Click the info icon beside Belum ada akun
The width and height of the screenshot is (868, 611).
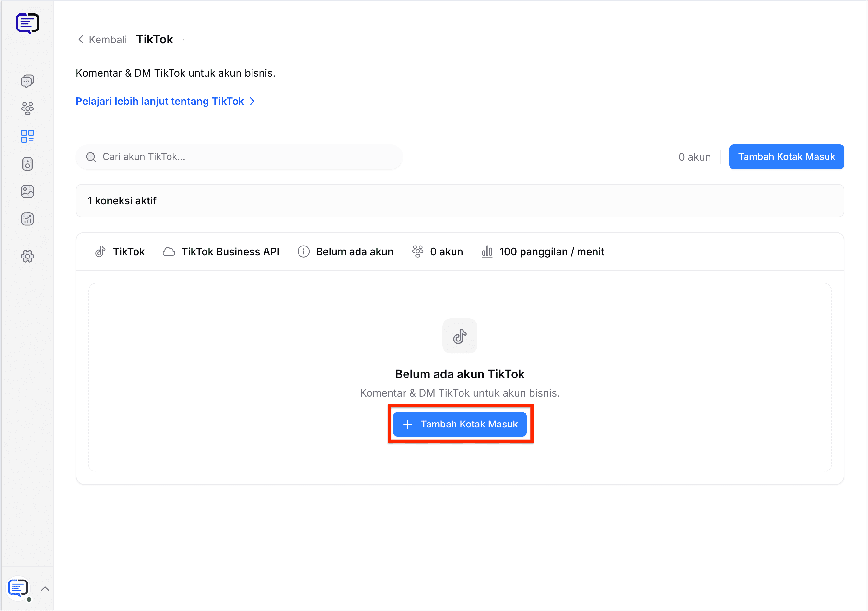pyautogui.click(x=304, y=252)
